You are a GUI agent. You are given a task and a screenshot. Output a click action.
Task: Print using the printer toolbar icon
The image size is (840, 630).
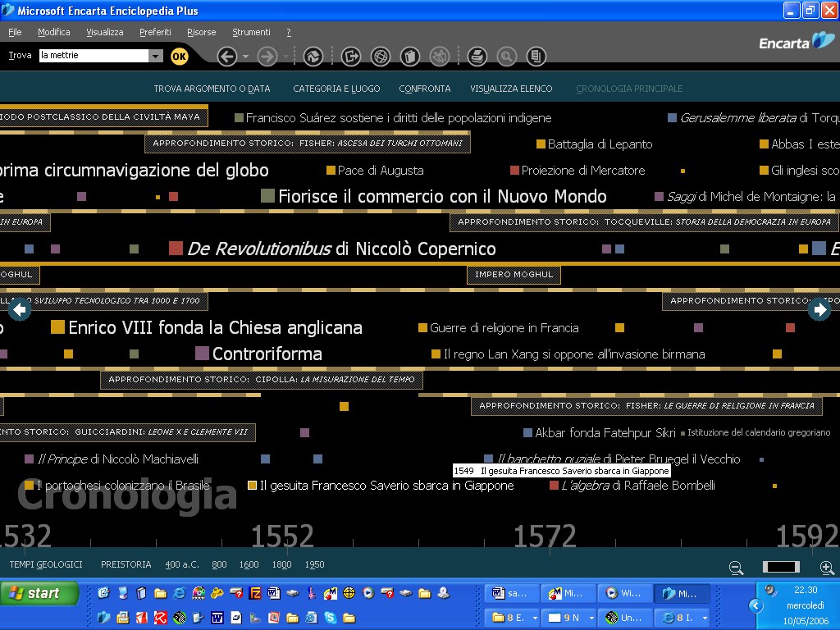[477, 57]
